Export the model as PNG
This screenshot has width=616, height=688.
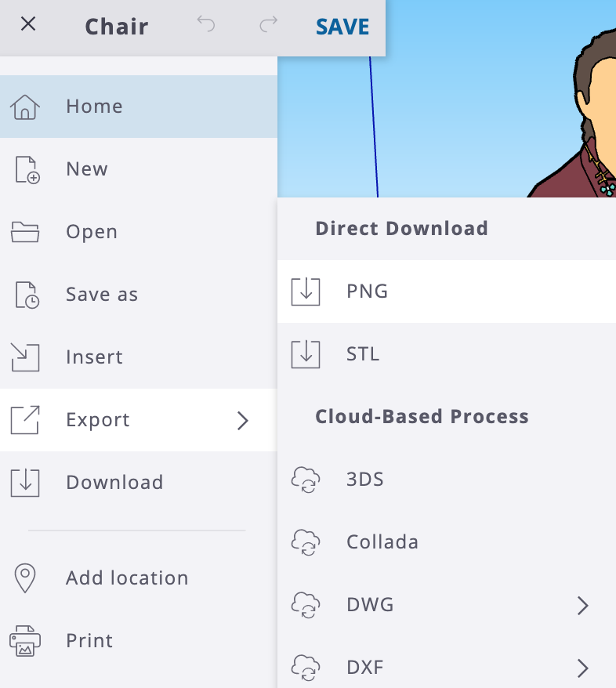pos(447,291)
